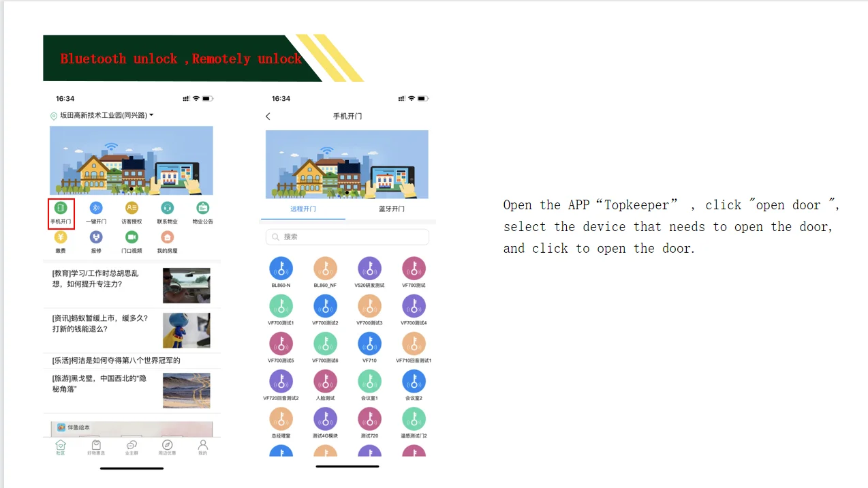The width and height of the screenshot is (868, 488).
Task: Unlock the V520研发测试 door key
Action: pos(369,269)
